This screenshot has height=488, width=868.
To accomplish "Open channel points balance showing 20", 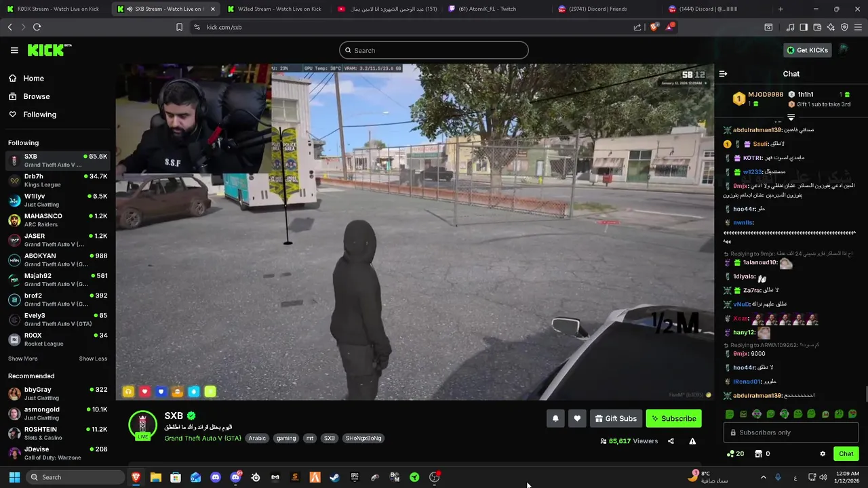I will coord(735,454).
